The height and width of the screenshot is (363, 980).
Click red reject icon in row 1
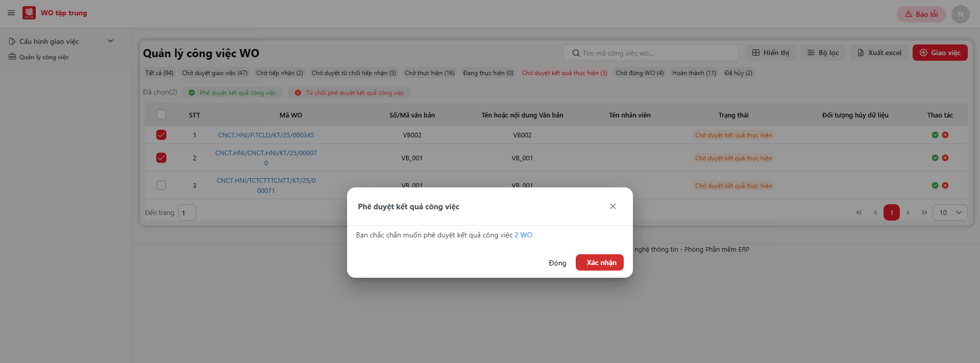945,135
